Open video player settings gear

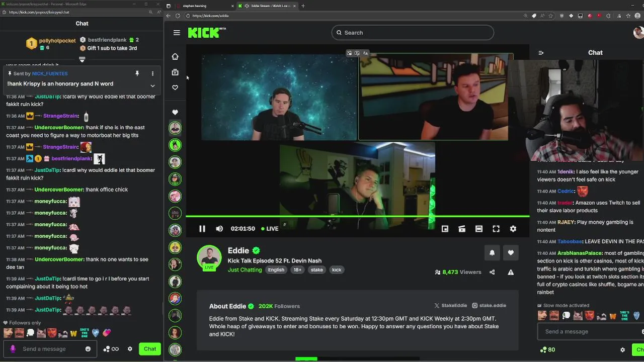tap(513, 229)
